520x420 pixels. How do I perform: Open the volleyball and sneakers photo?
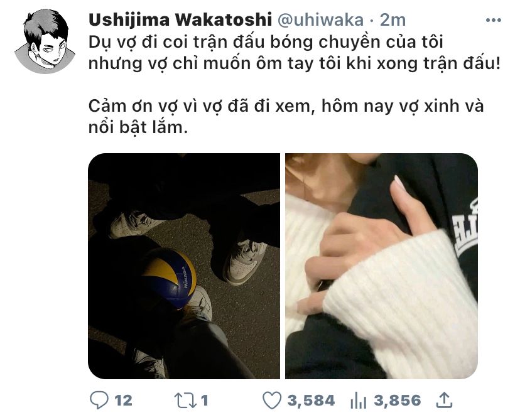click(x=184, y=266)
